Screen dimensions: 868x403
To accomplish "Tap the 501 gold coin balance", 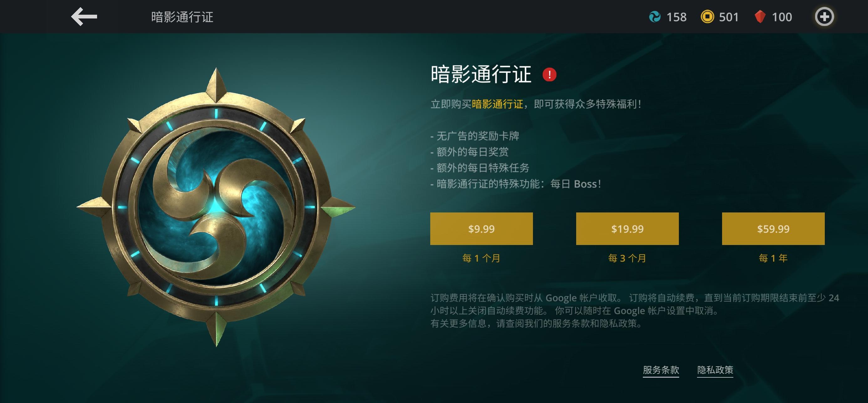I will click(728, 17).
